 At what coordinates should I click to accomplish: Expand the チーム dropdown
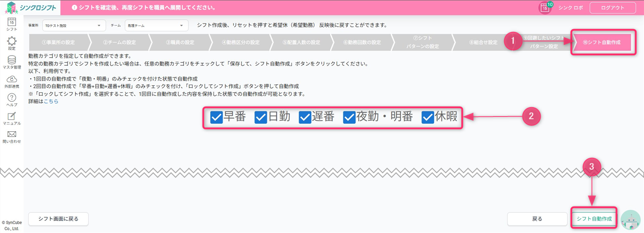click(156, 26)
